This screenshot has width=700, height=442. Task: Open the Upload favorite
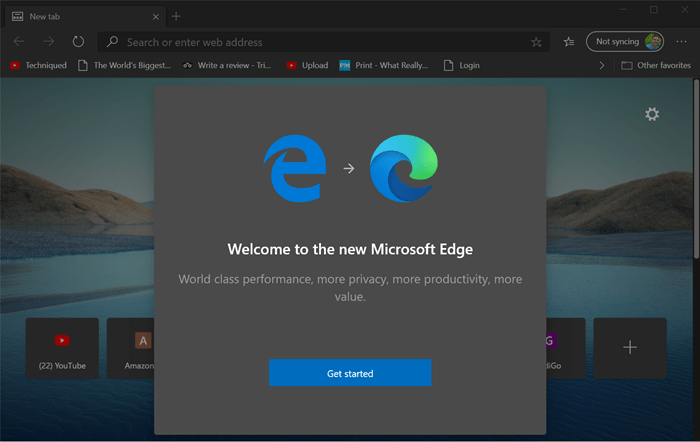[x=308, y=65]
